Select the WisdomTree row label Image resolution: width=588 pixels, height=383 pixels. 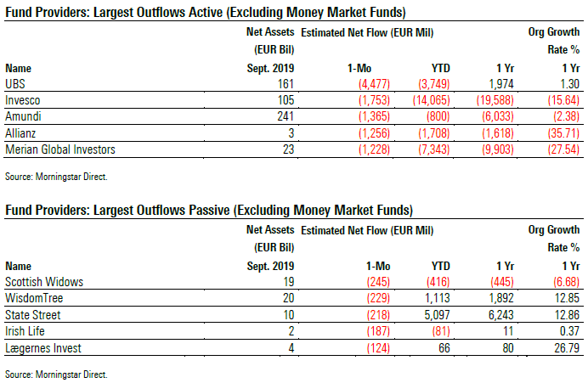35,298
